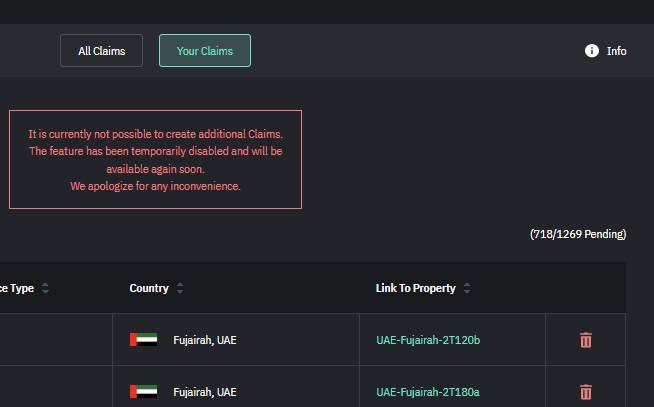
Task: Switch to the All Claims tab
Action: pos(101,50)
